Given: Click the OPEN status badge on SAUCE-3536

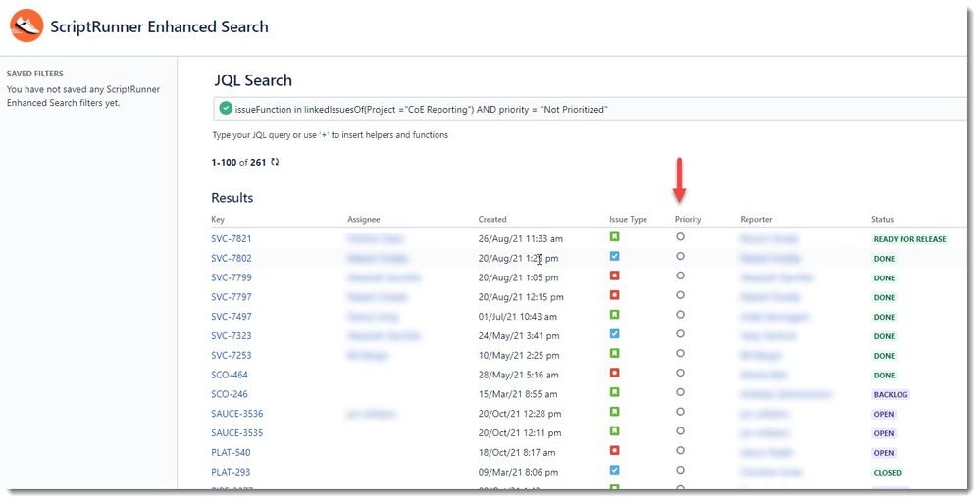Looking at the screenshot, I should pyautogui.click(x=884, y=414).
